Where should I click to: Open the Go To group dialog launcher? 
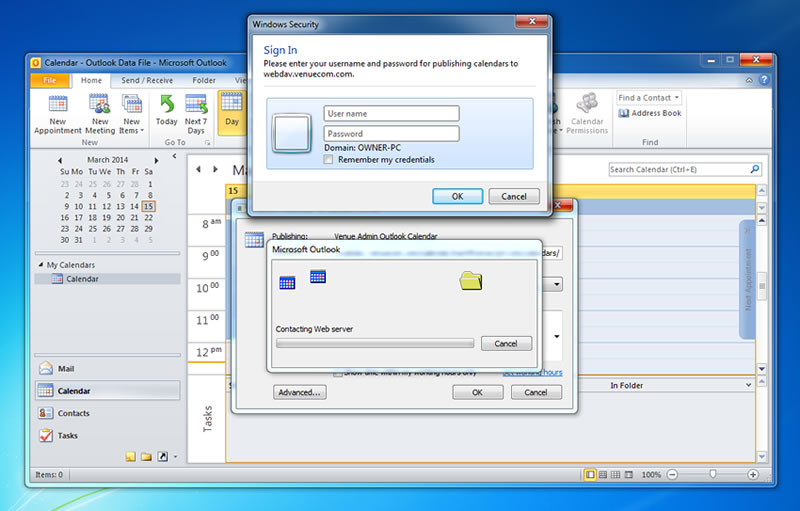pos(208,143)
